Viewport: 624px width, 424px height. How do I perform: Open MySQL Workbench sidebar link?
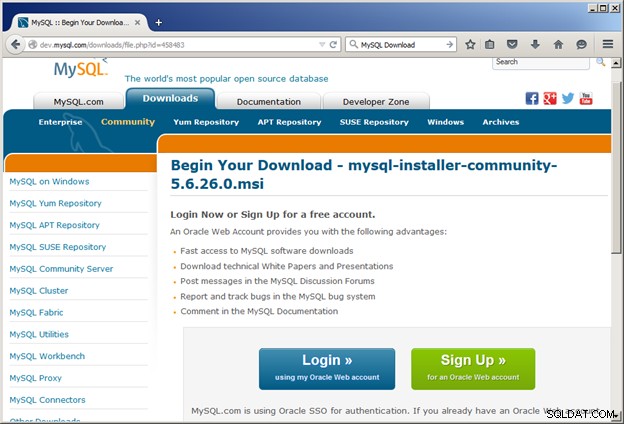coord(47,356)
